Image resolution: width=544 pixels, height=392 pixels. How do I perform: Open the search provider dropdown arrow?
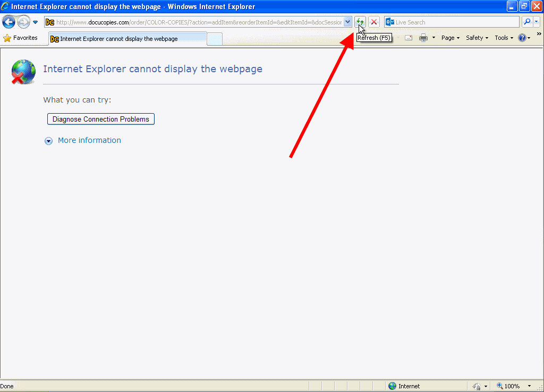537,22
